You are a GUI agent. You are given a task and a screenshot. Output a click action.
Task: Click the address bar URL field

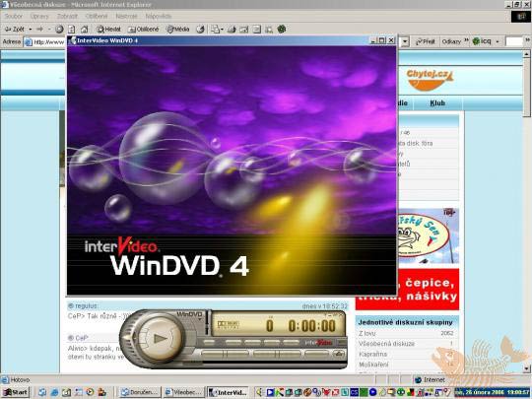[x=45, y=42]
